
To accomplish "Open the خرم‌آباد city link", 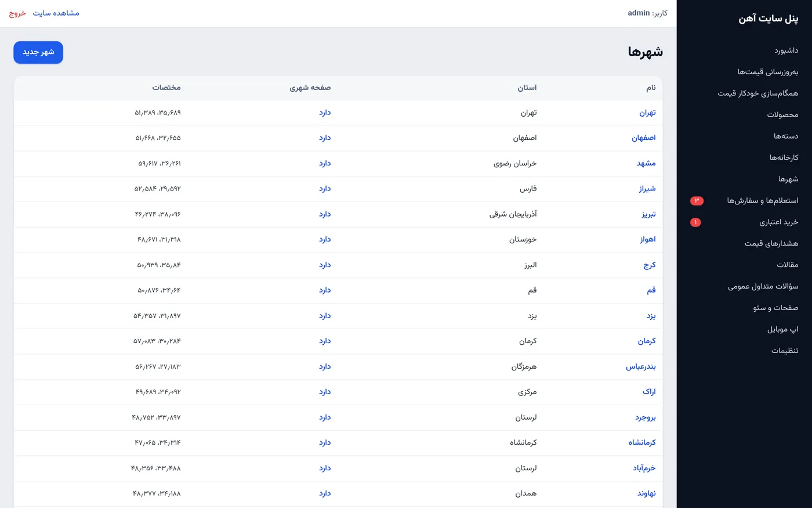I will [644, 469].
